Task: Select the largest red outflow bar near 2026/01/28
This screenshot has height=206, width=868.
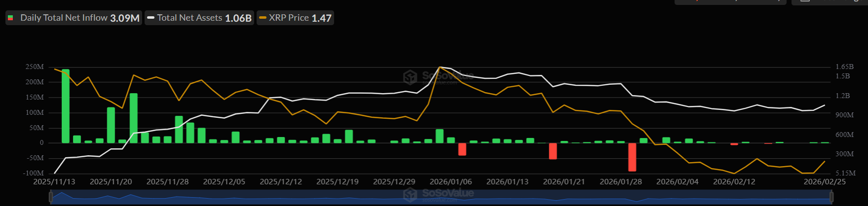Action: tap(632, 157)
